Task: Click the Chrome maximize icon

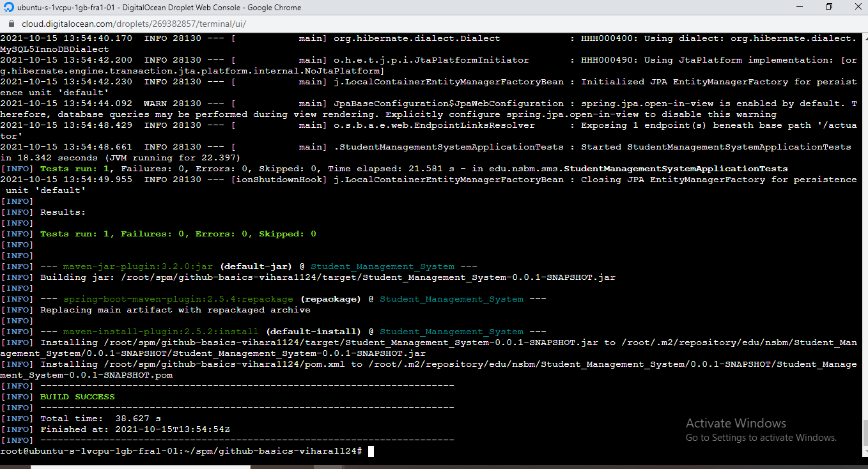Action: (x=828, y=7)
